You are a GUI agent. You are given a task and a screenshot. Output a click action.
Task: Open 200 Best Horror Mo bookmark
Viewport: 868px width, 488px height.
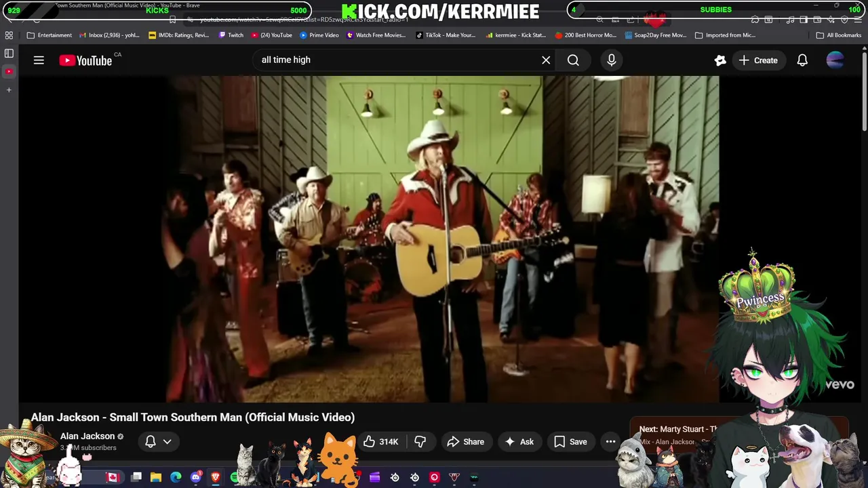586,35
